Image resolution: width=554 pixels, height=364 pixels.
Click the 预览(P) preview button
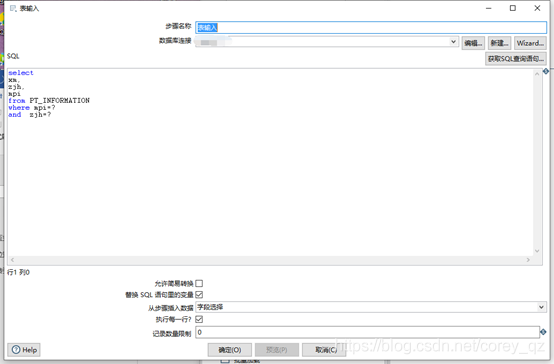(277, 350)
